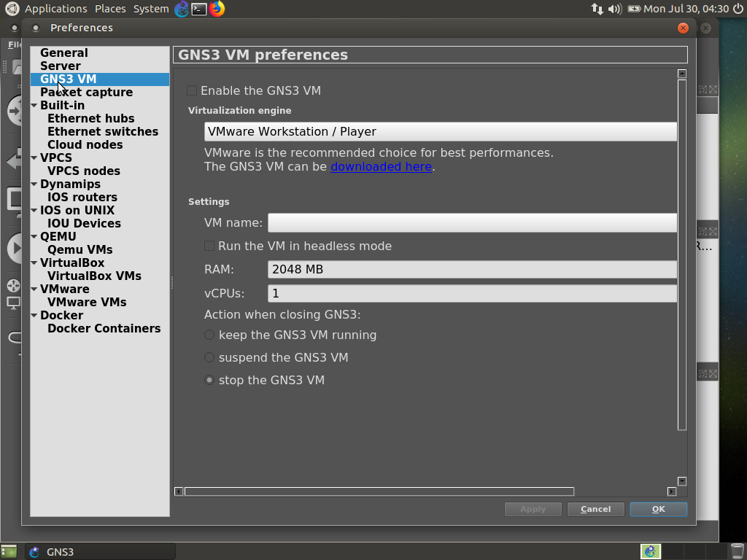Click the power/session icon
747x560 pixels.
coord(738,9)
